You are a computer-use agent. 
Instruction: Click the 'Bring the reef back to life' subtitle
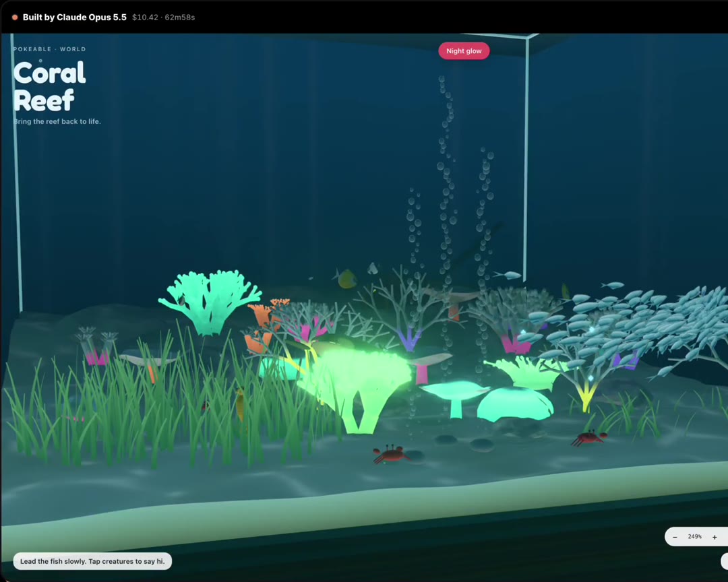tap(57, 122)
